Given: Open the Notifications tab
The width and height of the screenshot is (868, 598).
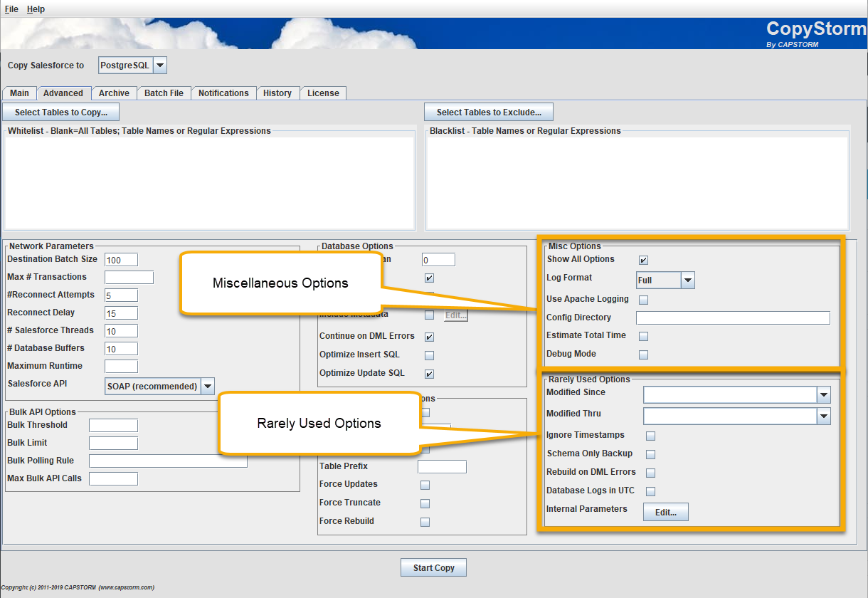Looking at the screenshot, I should 223,93.
